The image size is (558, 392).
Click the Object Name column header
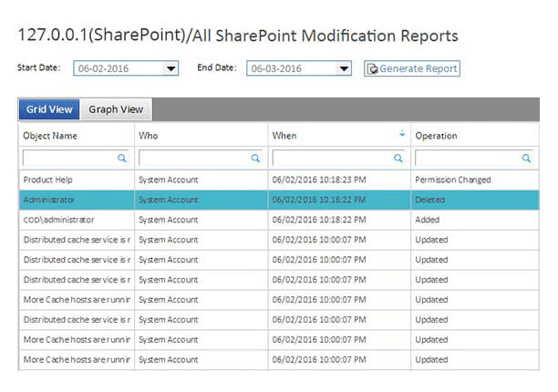(77, 136)
